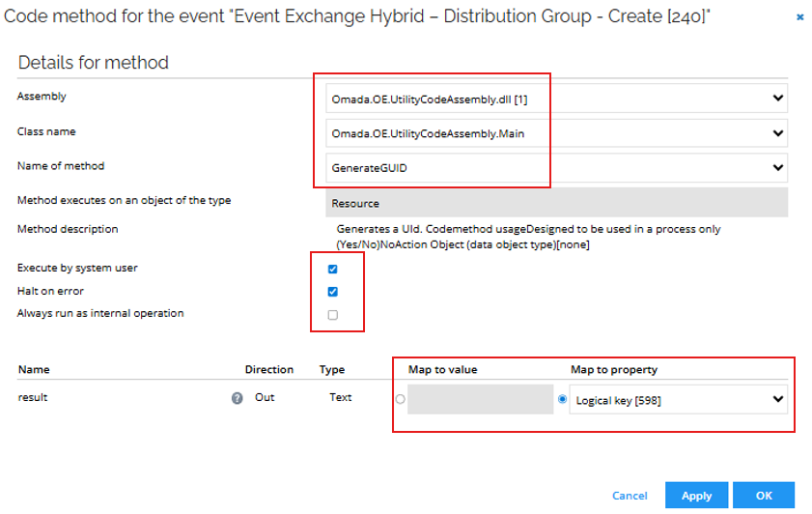Open the Class name dropdown
This screenshot has width=812, height=514.
click(x=557, y=133)
